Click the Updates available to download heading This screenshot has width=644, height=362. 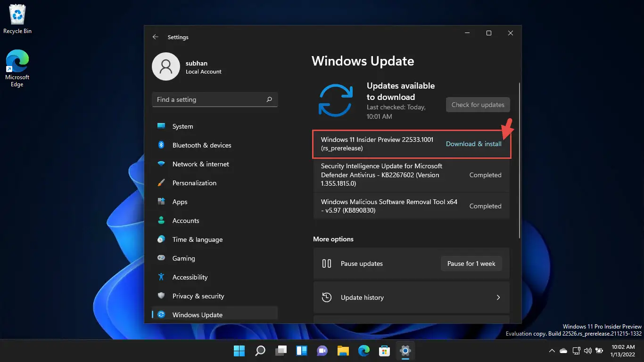click(401, 91)
